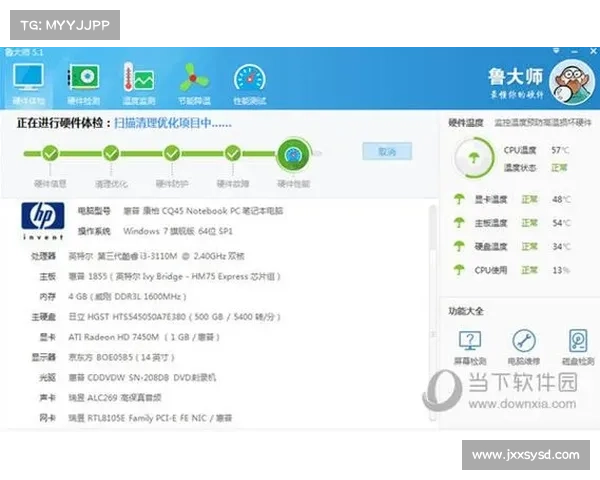The width and height of the screenshot is (600, 480).
Task: Click the green umbrella beside 显卡温度
Action: (x=459, y=199)
